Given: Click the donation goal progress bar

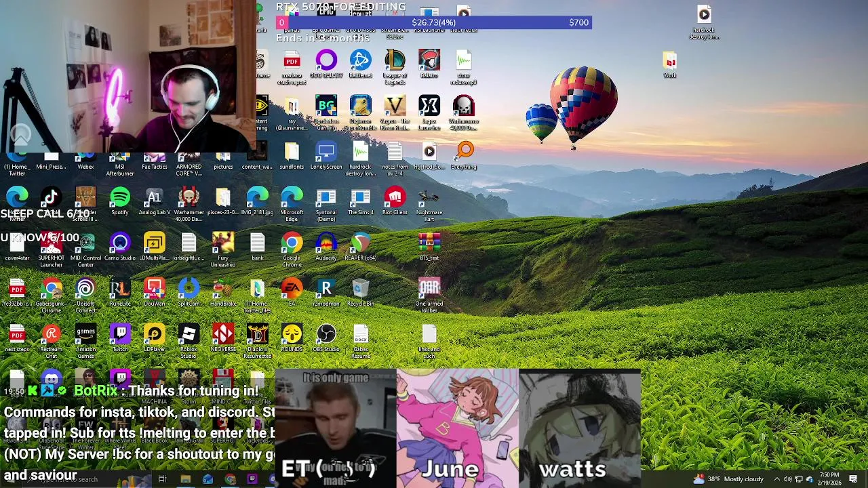Looking at the screenshot, I should pos(433,22).
